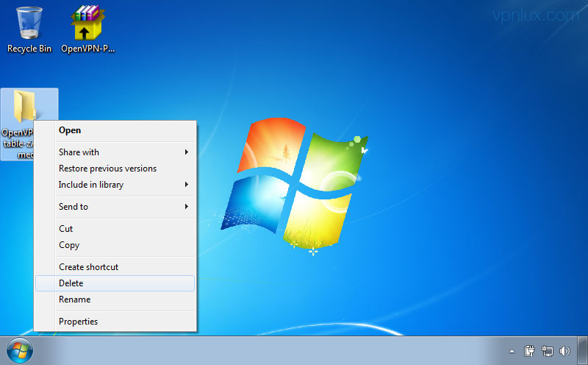The height and width of the screenshot is (365, 588).
Task: Choose Rename in the context menu
Action: pos(115,300)
